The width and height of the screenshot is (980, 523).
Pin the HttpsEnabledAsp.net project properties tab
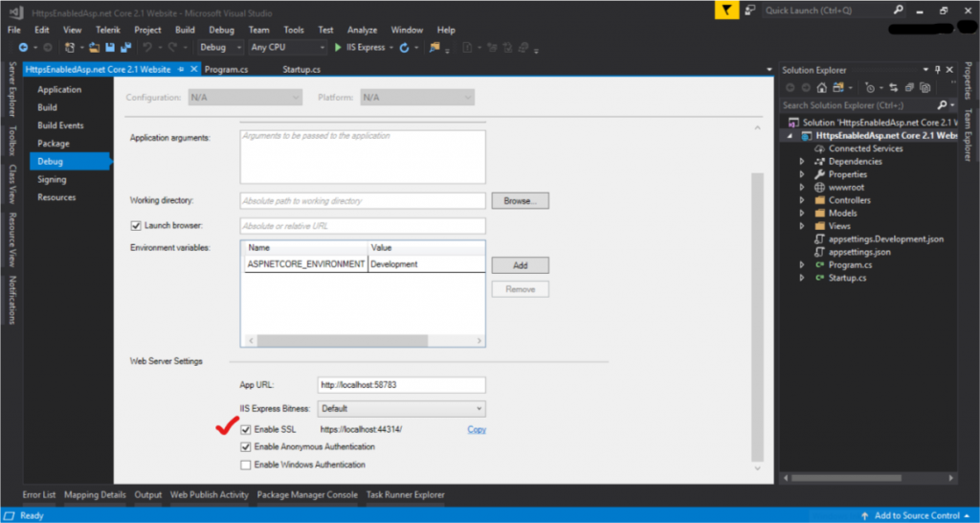coord(181,69)
